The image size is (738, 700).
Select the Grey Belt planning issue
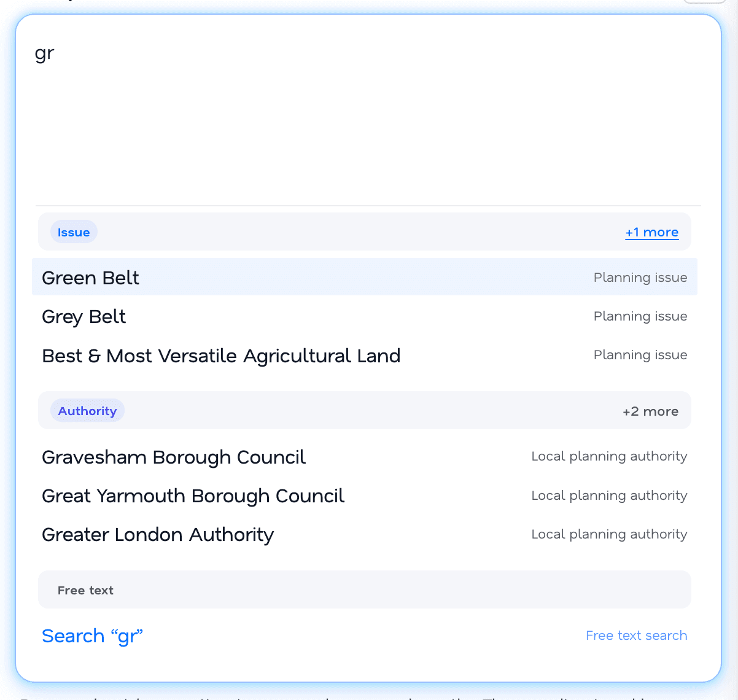[84, 316]
